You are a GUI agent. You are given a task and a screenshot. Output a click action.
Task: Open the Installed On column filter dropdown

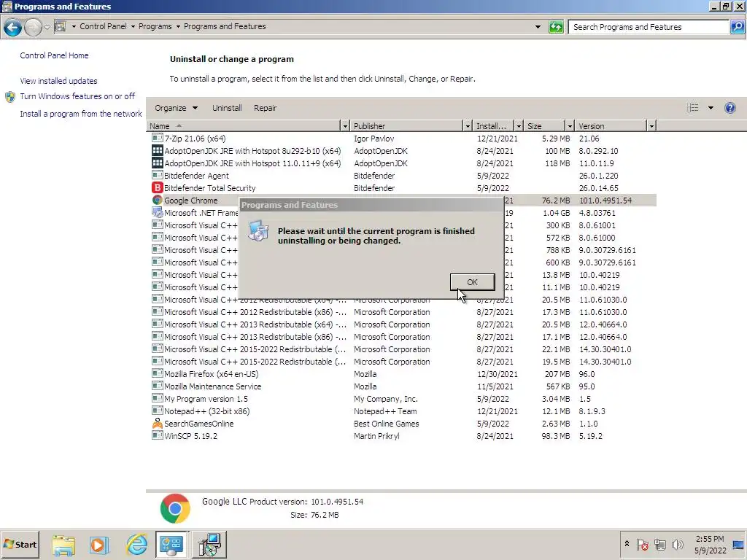[519, 126]
